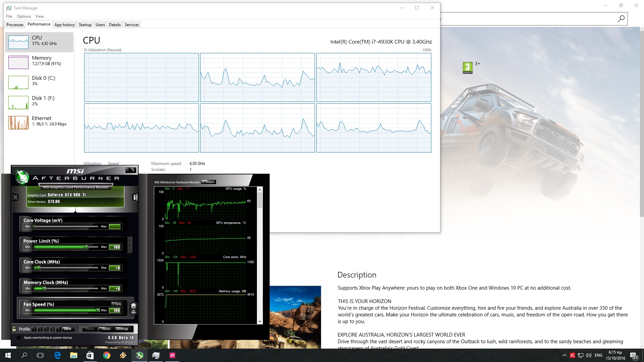Expand the Power Limit dropdown arrow
The height and width of the screenshot is (362, 644).
click(x=129, y=246)
